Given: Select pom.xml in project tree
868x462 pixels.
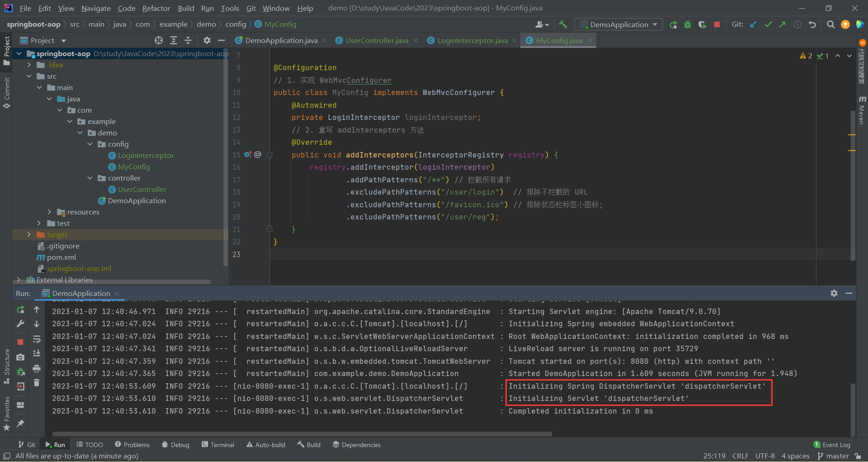Looking at the screenshot, I should (x=61, y=257).
